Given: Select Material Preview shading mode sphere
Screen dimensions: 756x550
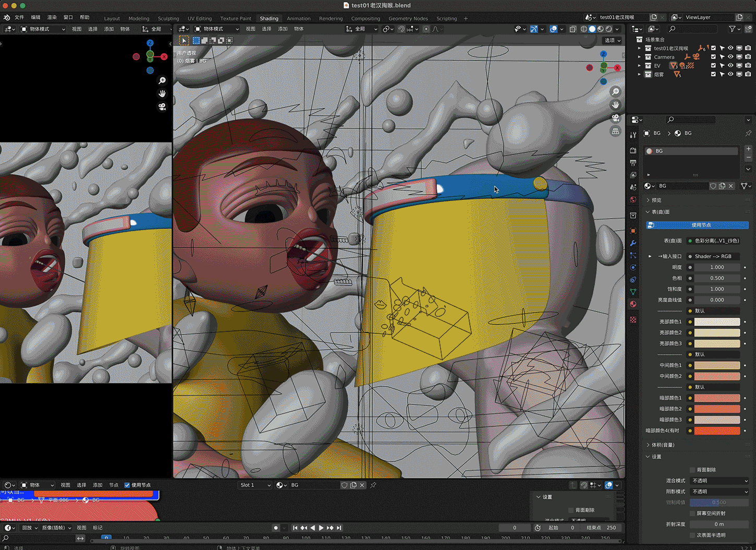Looking at the screenshot, I should [600, 29].
